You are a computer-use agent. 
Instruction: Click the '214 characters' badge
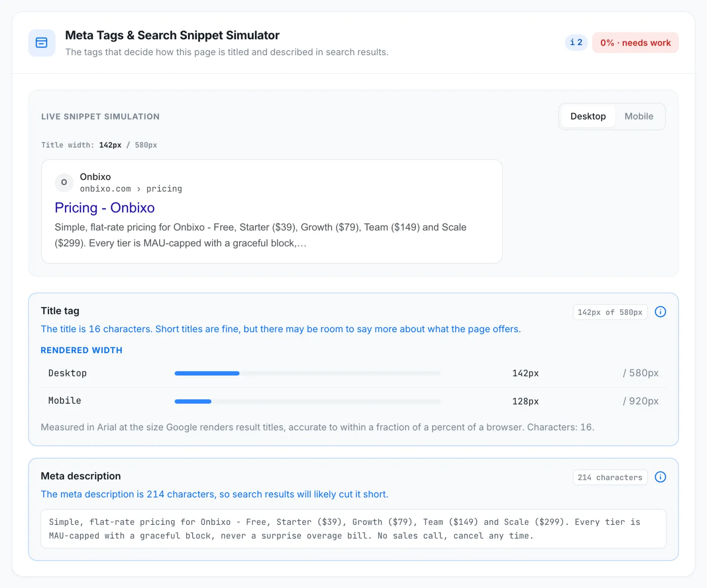tap(610, 477)
